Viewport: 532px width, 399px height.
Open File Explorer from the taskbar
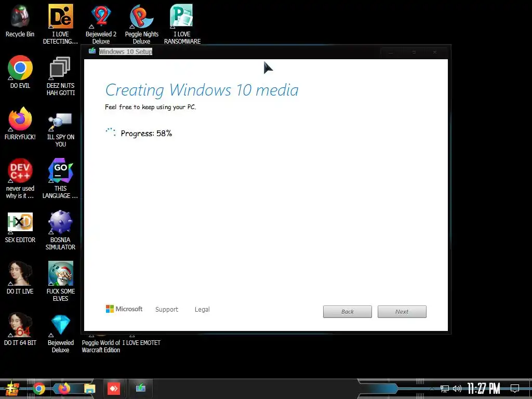tap(89, 389)
